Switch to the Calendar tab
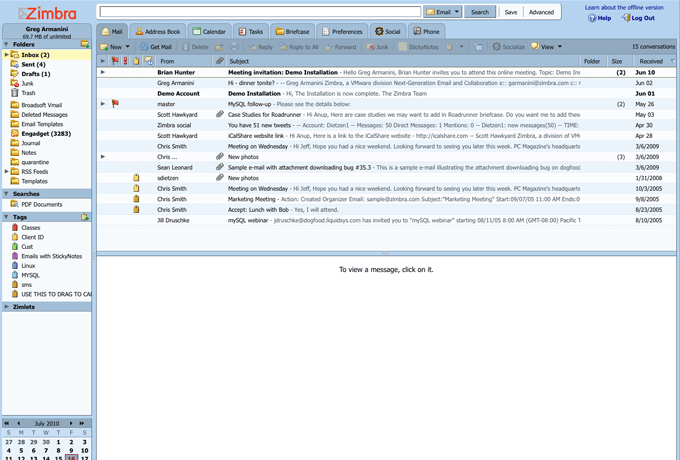 [209, 31]
